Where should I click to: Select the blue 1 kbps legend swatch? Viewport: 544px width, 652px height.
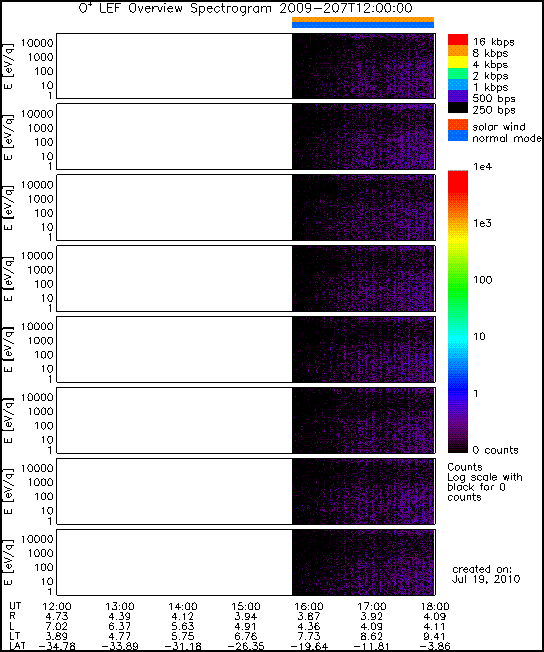[x=458, y=85]
